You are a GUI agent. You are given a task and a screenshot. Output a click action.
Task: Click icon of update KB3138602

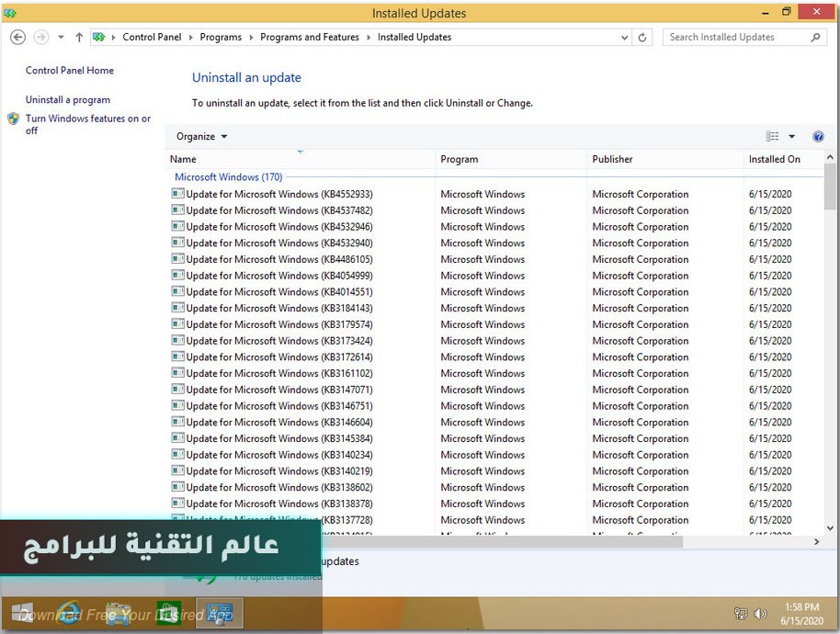[177, 486]
